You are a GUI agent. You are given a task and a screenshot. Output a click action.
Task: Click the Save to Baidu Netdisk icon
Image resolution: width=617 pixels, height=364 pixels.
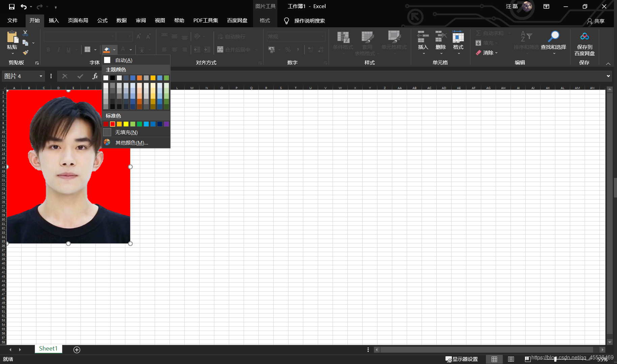pyautogui.click(x=584, y=36)
